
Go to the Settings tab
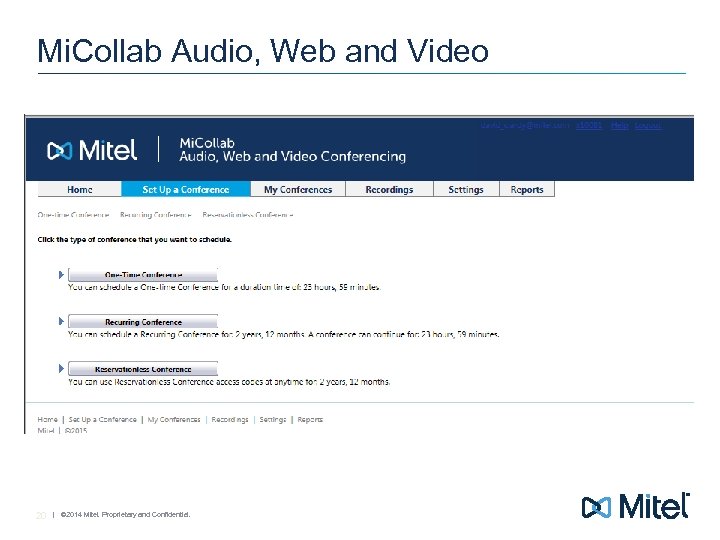click(466, 189)
